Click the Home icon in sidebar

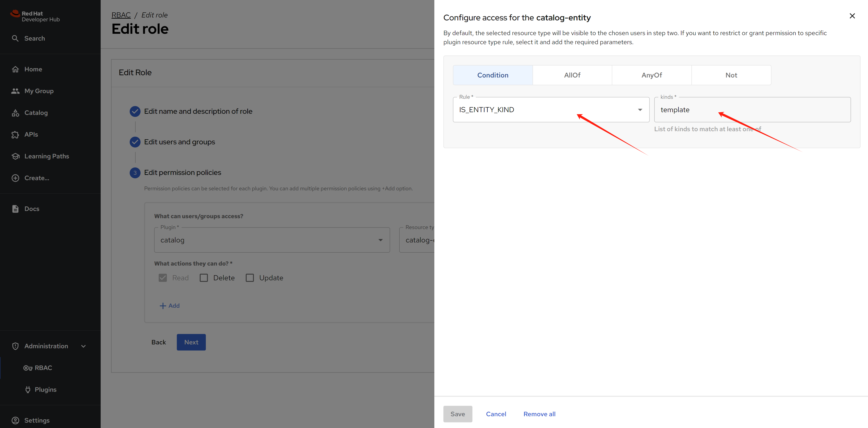click(15, 69)
